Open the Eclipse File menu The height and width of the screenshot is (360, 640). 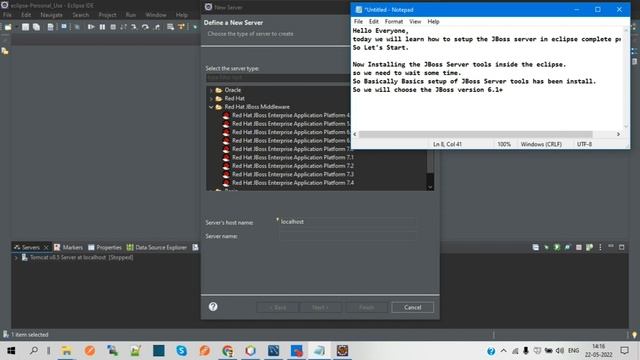tap(7, 15)
